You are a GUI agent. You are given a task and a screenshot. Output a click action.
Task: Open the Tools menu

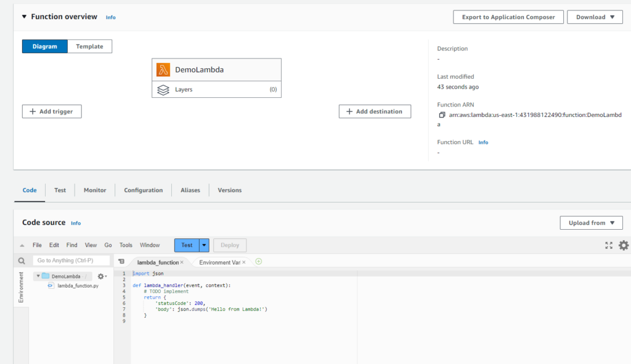point(126,245)
